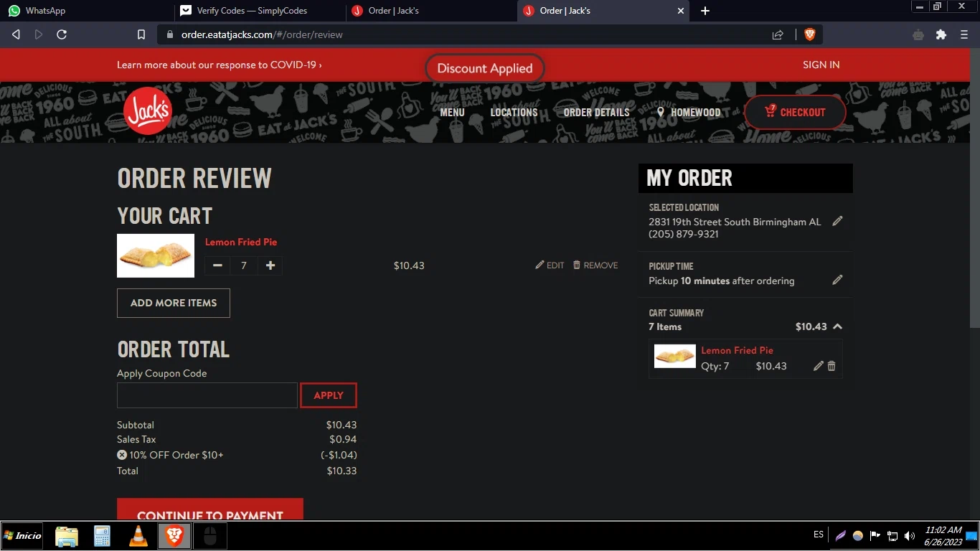Focus the coupon code input field
Image resolution: width=980 pixels, height=551 pixels.
207,395
